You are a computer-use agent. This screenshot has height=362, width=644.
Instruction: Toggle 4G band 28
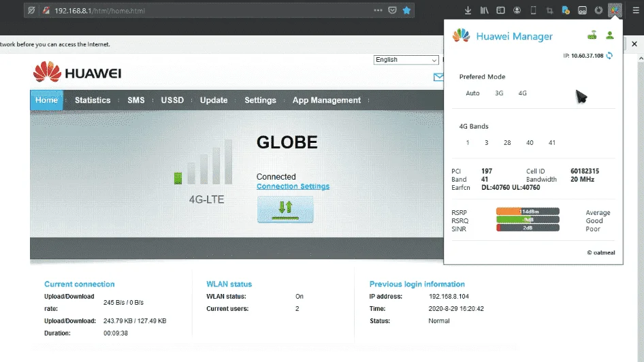[507, 143]
